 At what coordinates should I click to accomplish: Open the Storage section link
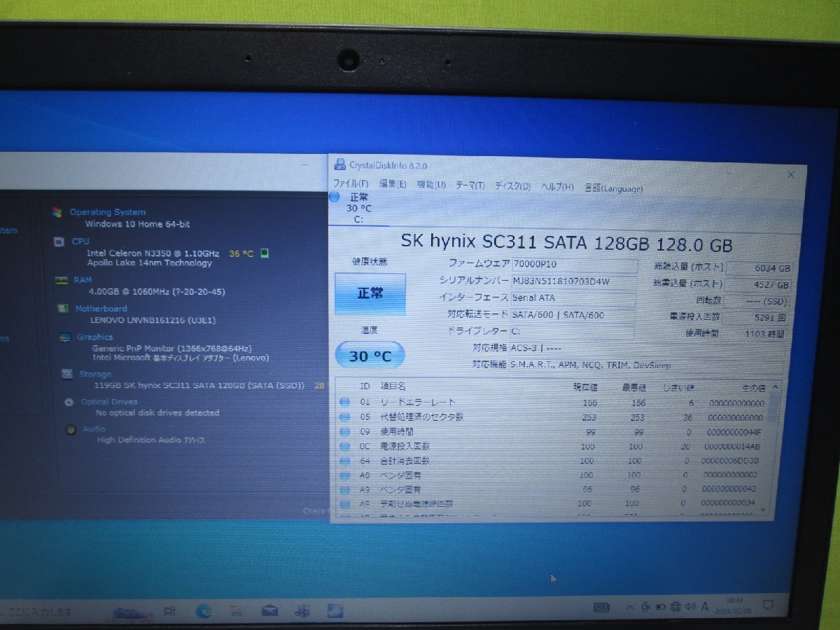pyautogui.click(x=95, y=374)
